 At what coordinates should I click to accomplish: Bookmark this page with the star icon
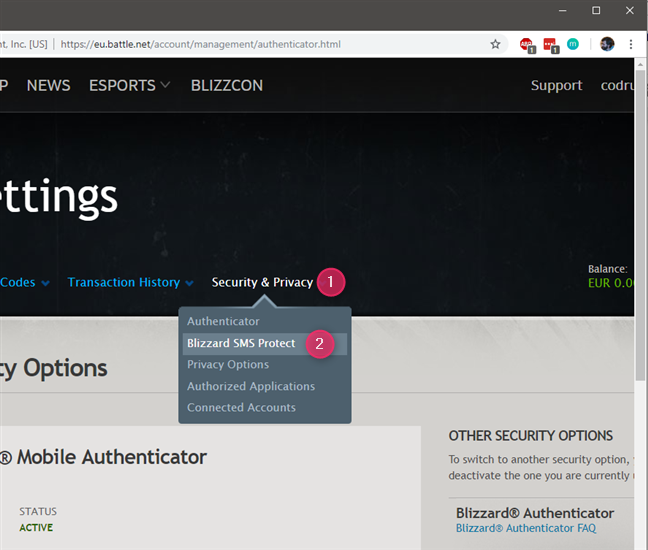[x=495, y=44]
